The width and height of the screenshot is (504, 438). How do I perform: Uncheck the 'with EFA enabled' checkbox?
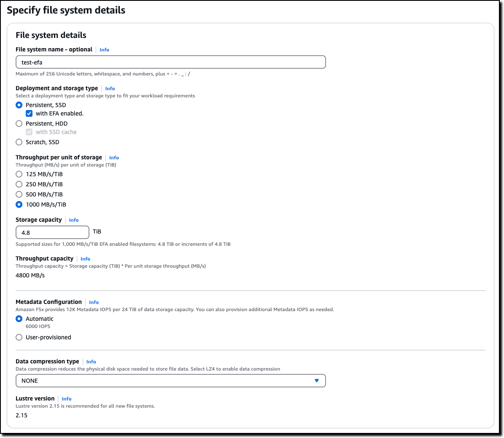point(29,113)
